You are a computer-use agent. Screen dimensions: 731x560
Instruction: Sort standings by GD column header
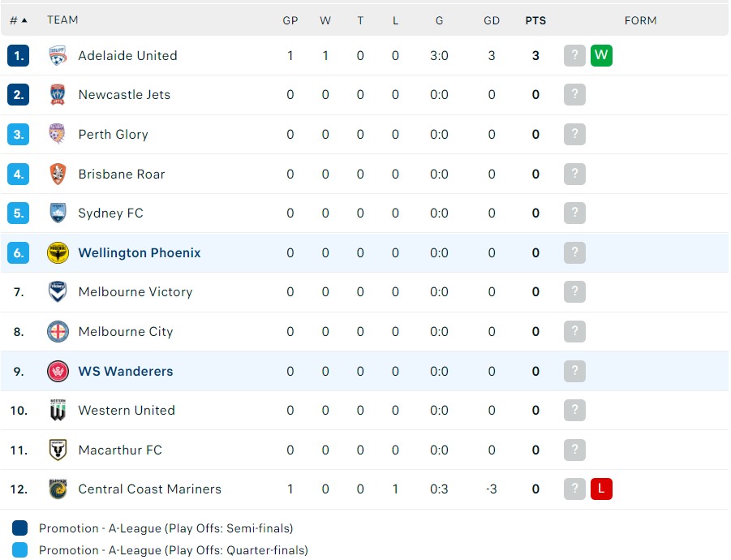[492, 20]
